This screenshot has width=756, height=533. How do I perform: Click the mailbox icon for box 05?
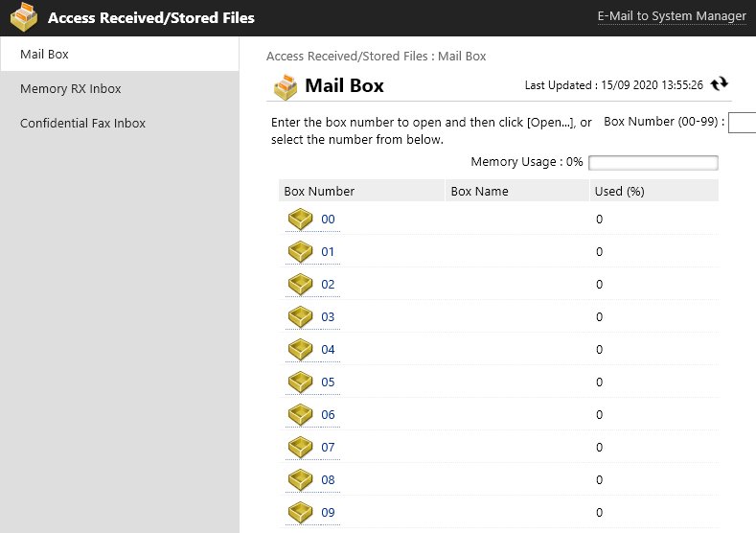point(301,382)
